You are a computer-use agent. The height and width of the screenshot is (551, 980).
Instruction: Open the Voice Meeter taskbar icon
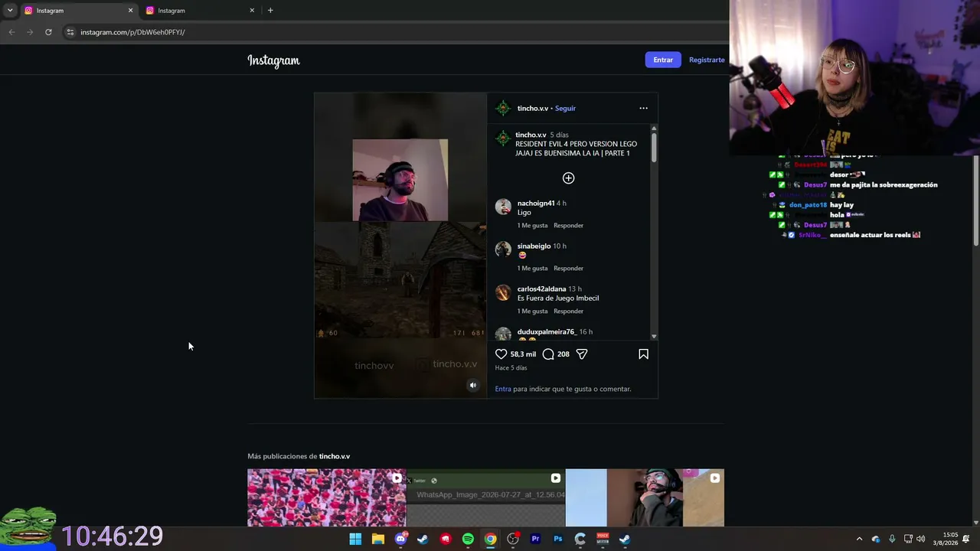(603, 539)
